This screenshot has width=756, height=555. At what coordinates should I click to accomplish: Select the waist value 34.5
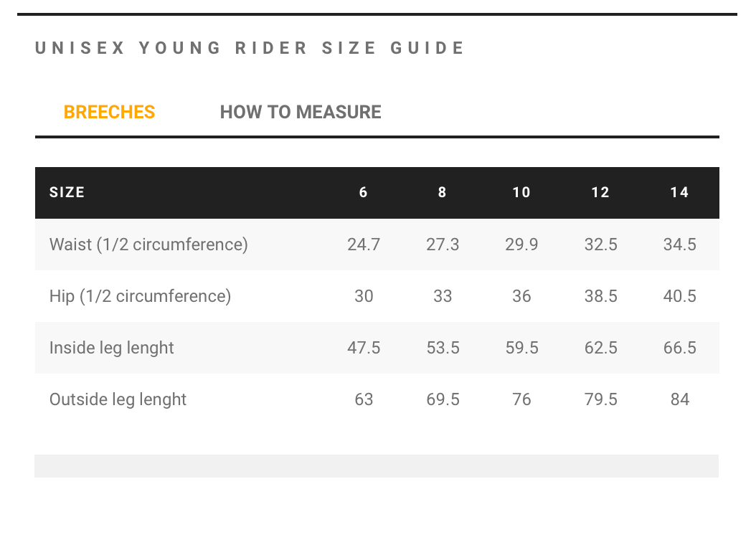(x=679, y=244)
